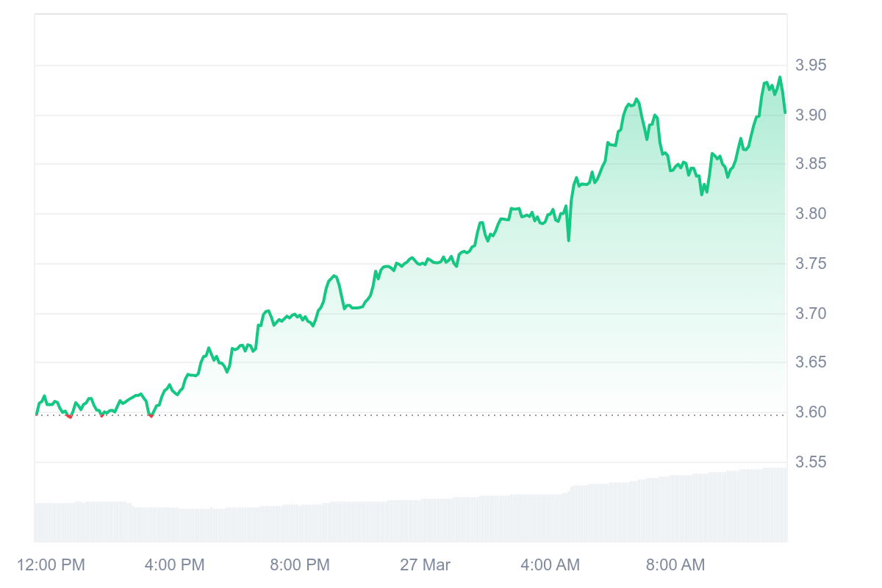Click the highest peak of the green price line
The width and height of the screenshot is (882, 588).
tap(780, 78)
